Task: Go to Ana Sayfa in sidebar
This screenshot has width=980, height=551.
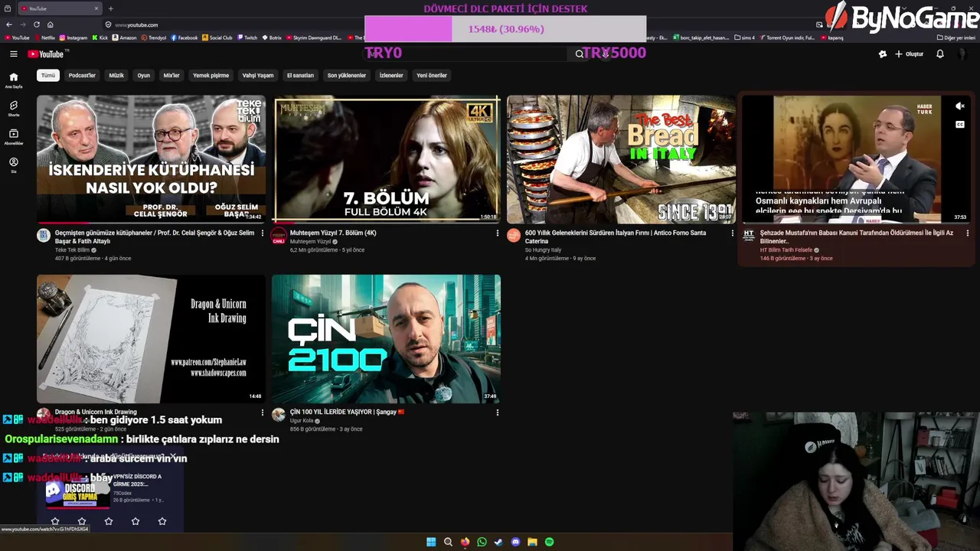Action: [13, 80]
